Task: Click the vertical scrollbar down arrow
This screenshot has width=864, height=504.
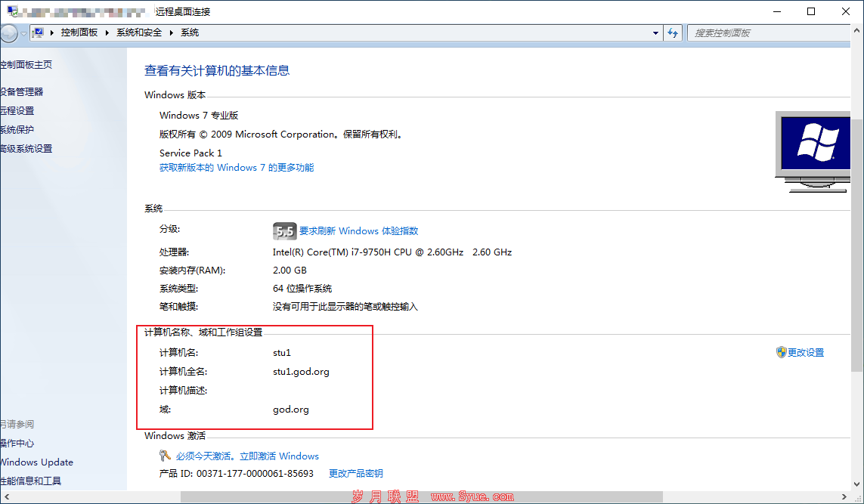Action: coord(857,484)
